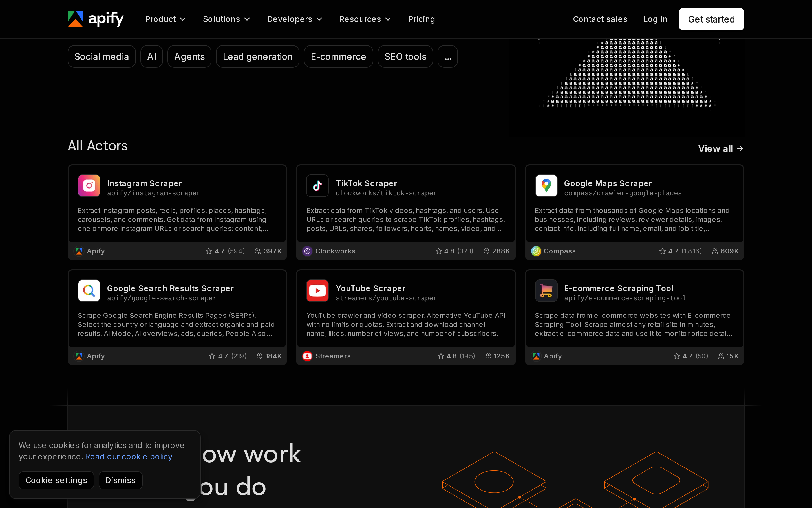
Task: Click the users icon beside 397K
Action: (x=257, y=251)
